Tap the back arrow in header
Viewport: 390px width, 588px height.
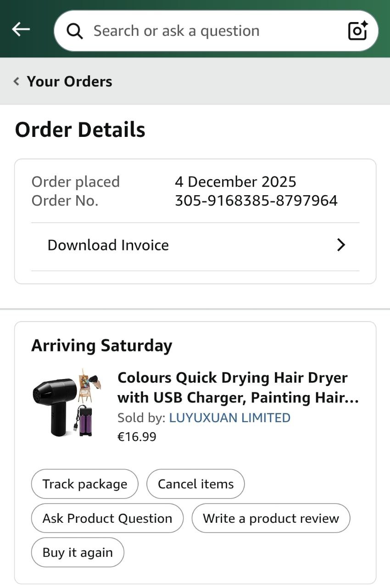(x=21, y=30)
